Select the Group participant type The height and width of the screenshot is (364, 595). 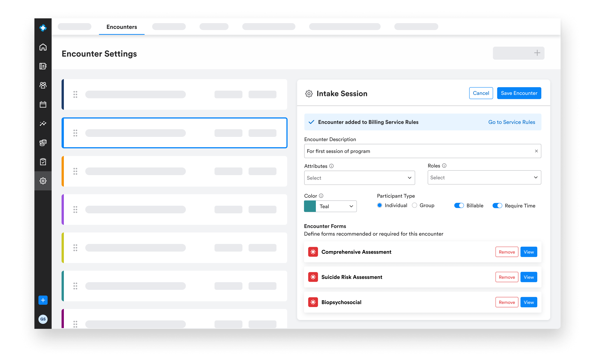pyautogui.click(x=415, y=205)
